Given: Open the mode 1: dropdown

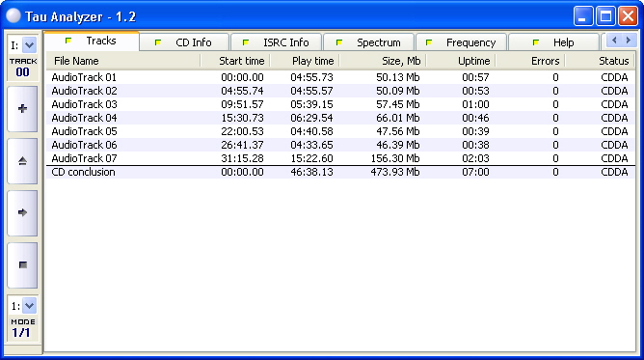Looking at the screenshot, I should [29, 306].
